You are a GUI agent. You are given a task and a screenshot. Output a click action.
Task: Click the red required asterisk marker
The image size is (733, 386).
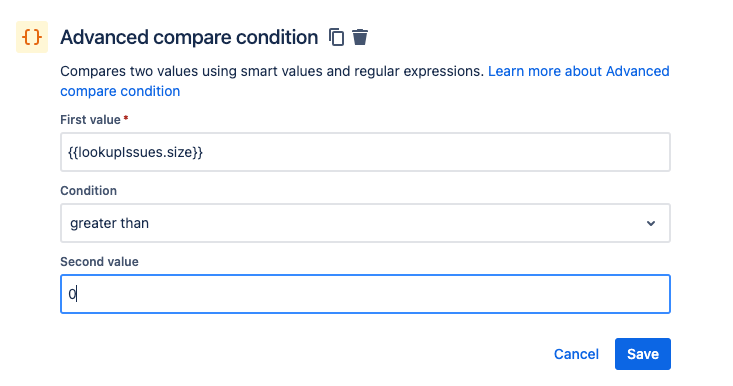(x=126, y=119)
